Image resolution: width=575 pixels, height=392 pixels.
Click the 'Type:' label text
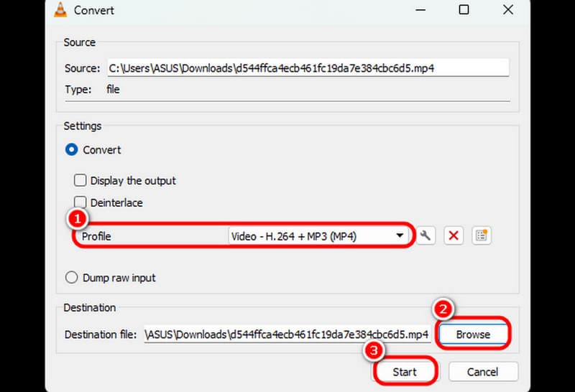coord(78,90)
